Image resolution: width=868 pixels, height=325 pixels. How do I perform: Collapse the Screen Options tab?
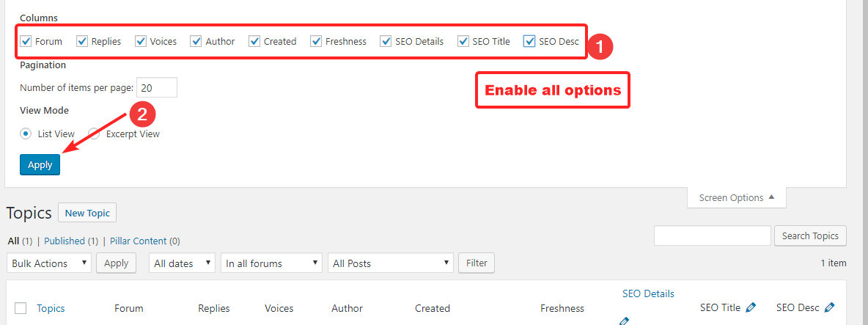(736, 198)
